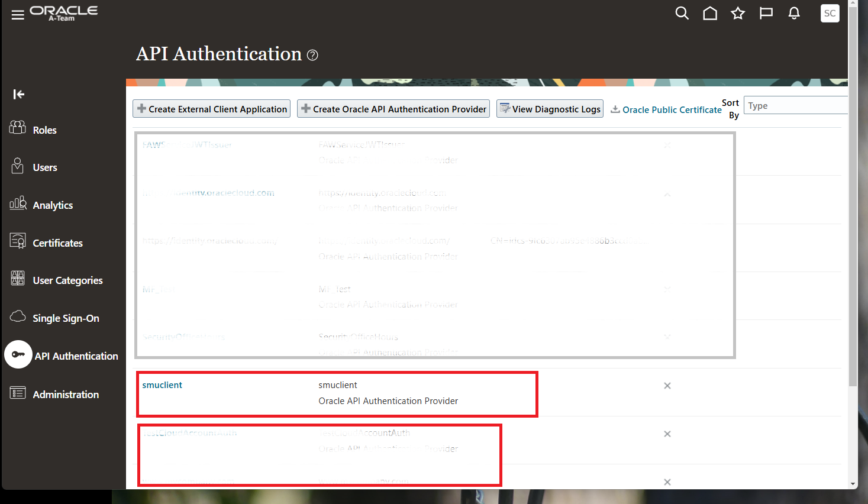Viewport: 868px width, 504px height.
Task: Open the Analytics menu item
Action: point(53,205)
